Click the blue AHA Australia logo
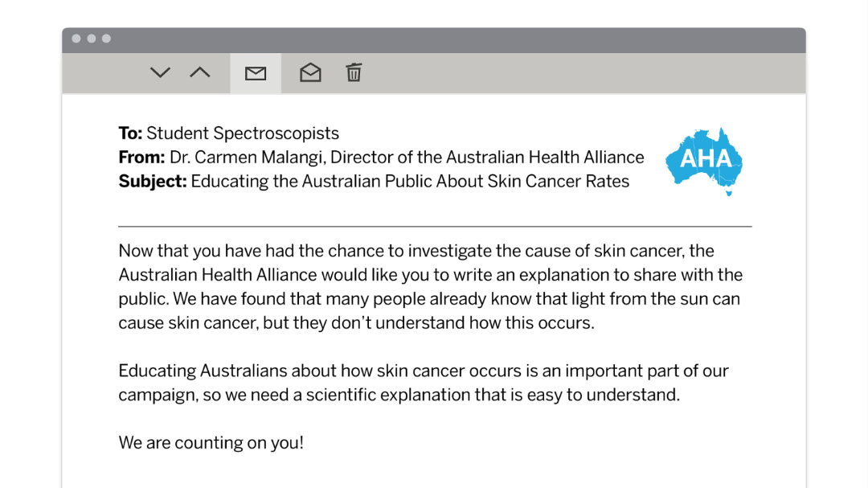 [x=705, y=160]
